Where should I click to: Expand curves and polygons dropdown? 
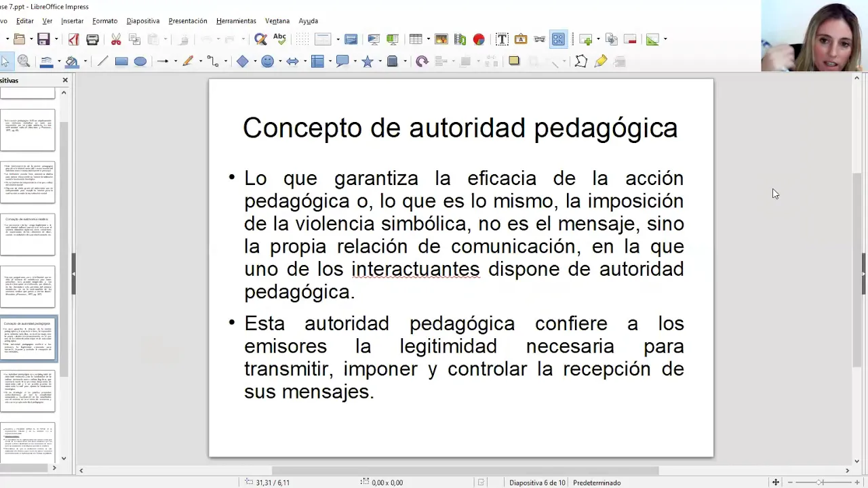click(x=199, y=62)
